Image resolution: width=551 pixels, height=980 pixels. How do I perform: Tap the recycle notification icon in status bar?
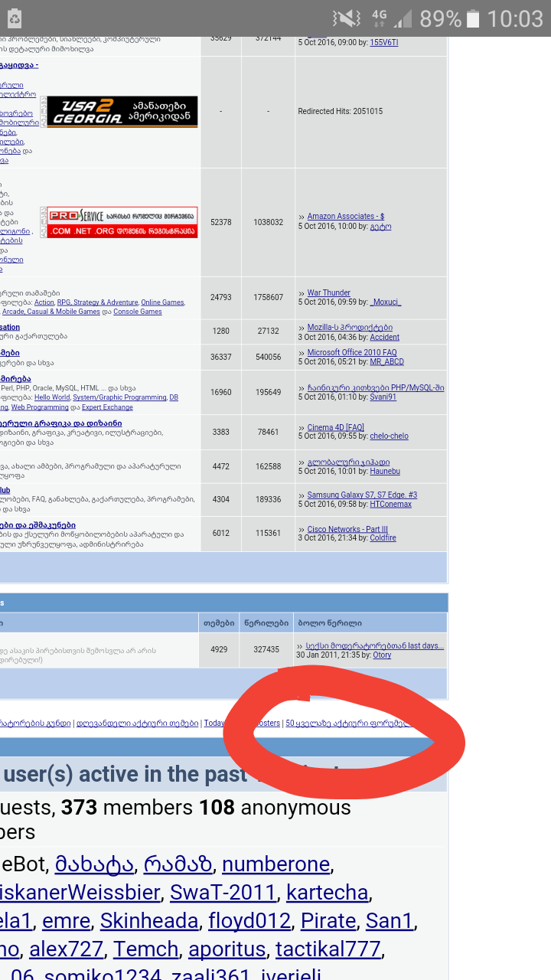point(15,18)
